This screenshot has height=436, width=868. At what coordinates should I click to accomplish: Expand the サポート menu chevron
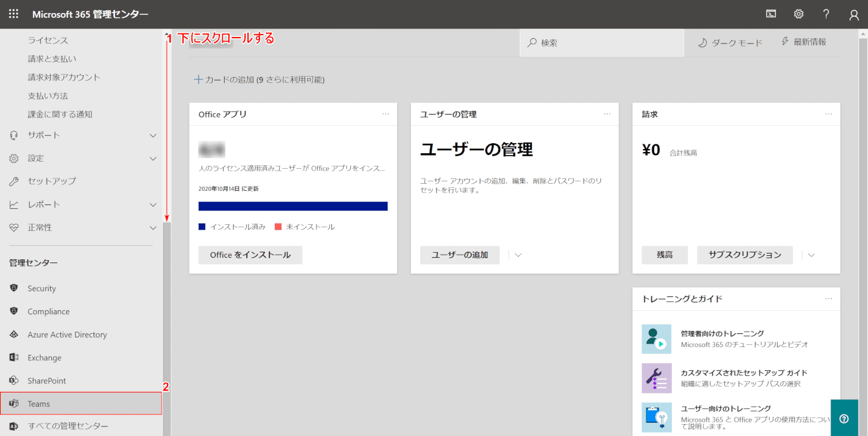153,135
